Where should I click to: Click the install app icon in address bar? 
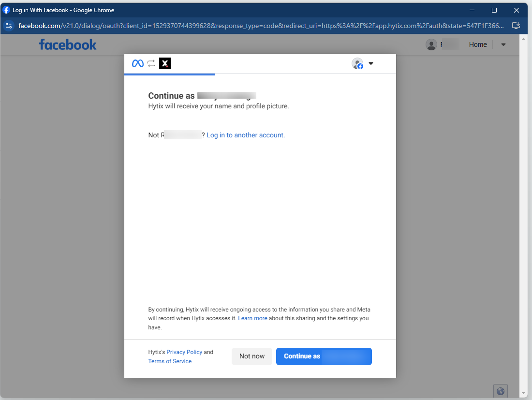516,26
